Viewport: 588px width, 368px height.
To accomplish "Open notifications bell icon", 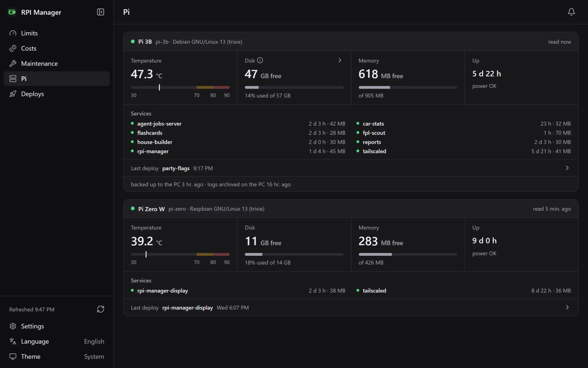I will pyautogui.click(x=571, y=12).
